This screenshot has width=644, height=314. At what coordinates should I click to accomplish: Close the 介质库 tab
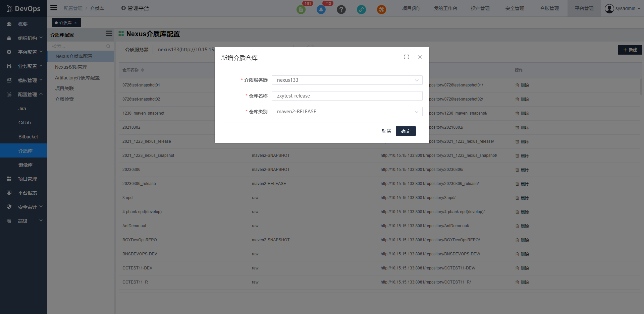coord(75,23)
